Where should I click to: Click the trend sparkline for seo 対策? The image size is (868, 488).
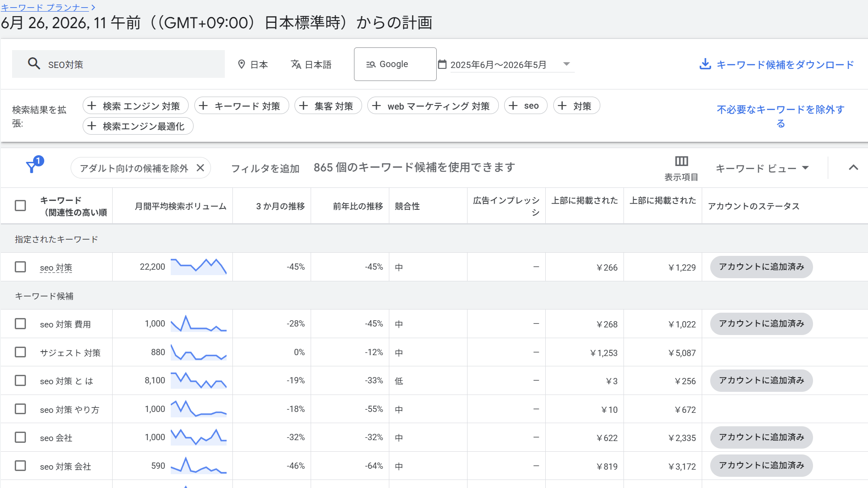(198, 267)
